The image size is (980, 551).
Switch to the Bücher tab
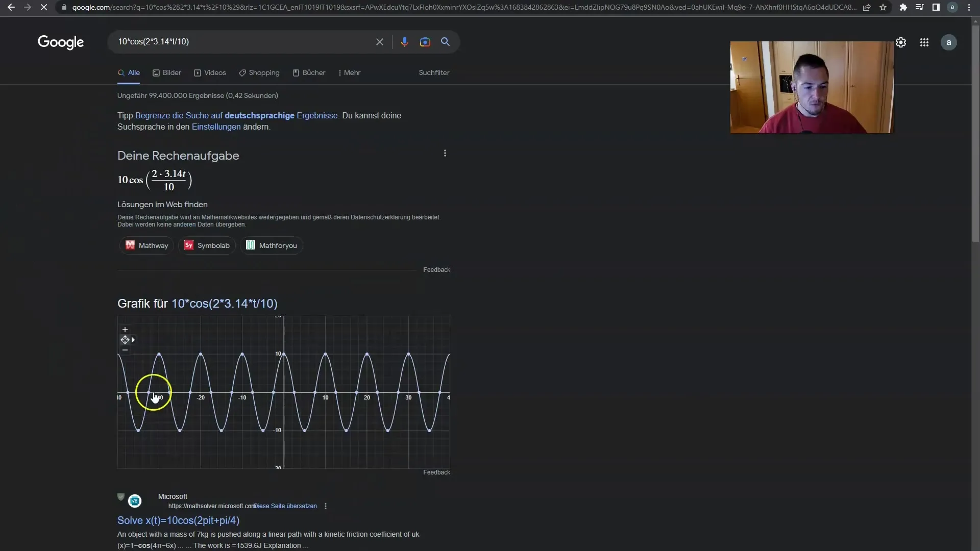point(309,73)
